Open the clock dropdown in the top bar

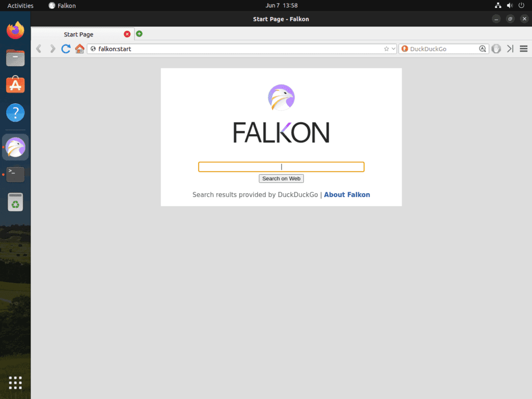click(281, 5)
